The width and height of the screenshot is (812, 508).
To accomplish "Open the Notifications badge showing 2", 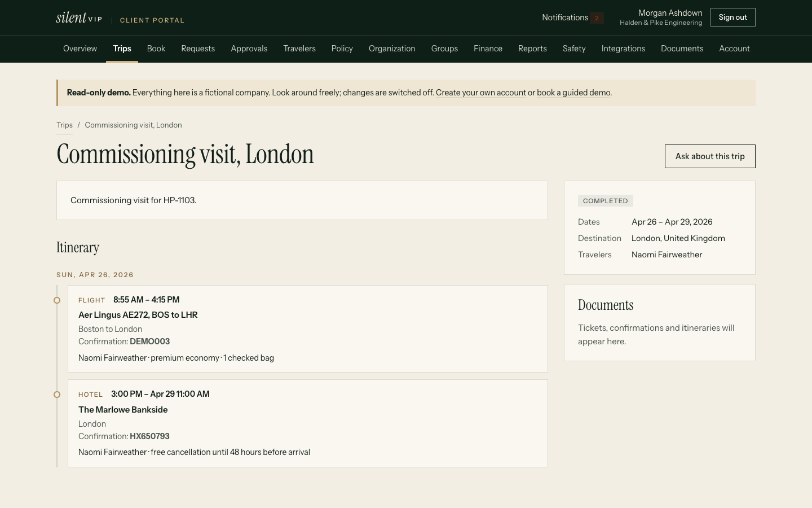I will click(x=597, y=17).
